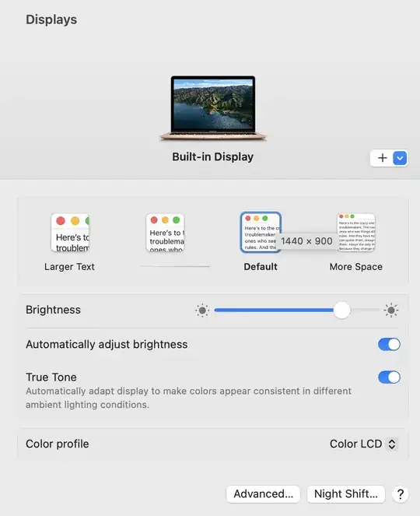Screen dimensions: 420x516
Task: Pick the More Space resolution thumbnail
Action: 356,233
